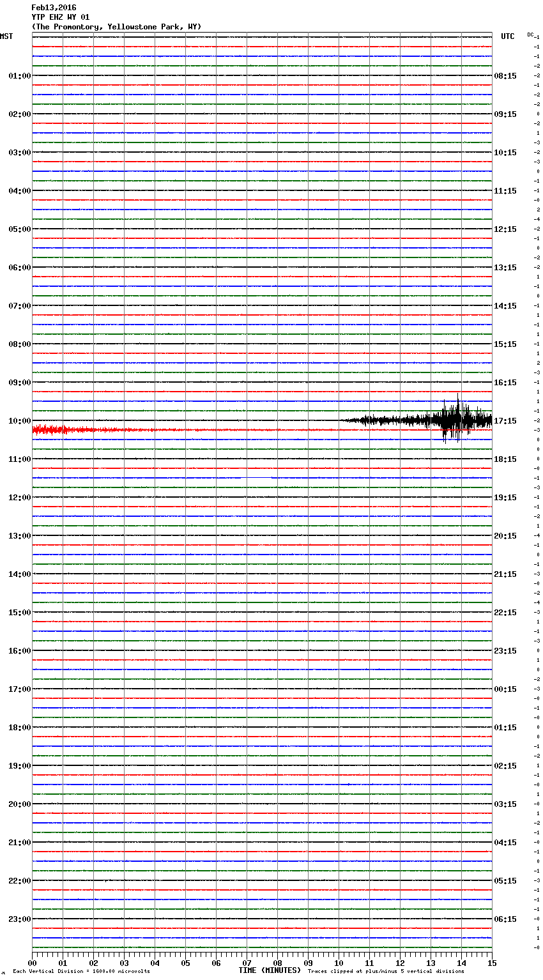The width and height of the screenshot is (543, 980).
Task: Click the 05:15 UTC time label
Action: [505, 881]
